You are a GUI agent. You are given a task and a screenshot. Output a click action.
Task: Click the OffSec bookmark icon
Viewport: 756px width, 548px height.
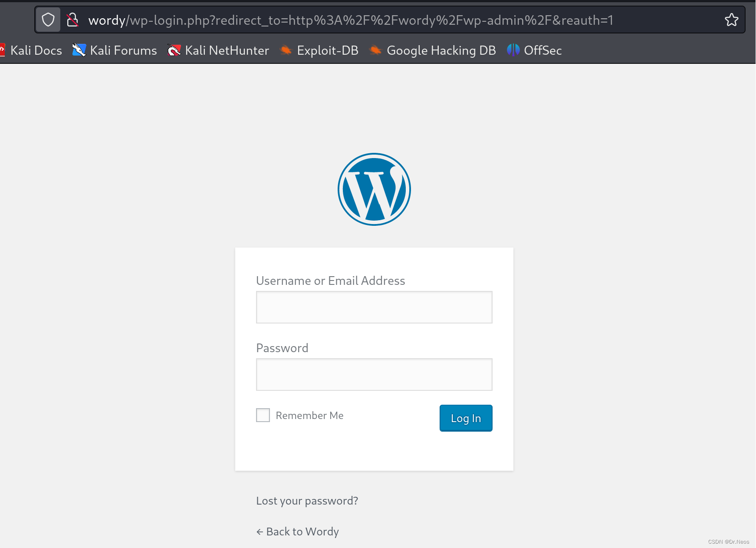[x=513, y=50]
